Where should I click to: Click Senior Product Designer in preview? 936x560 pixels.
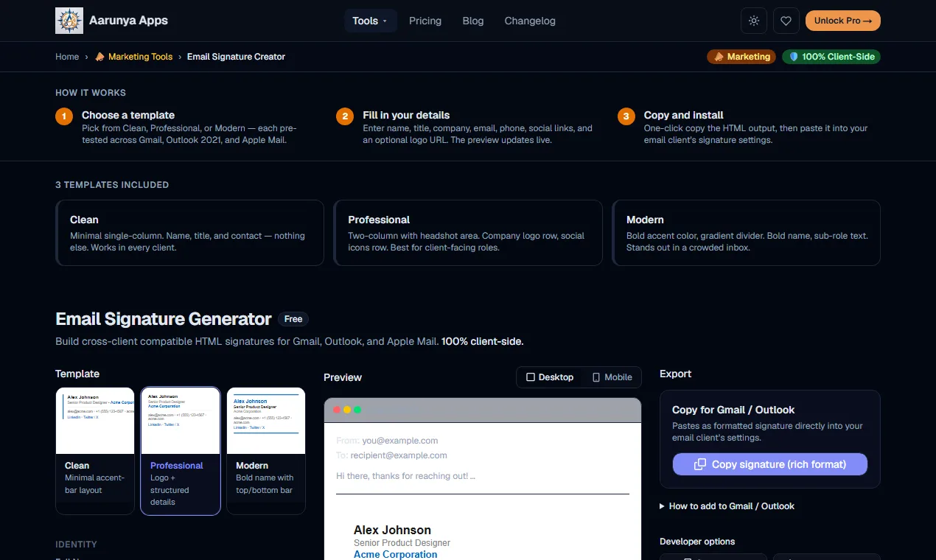click(402, 543)
